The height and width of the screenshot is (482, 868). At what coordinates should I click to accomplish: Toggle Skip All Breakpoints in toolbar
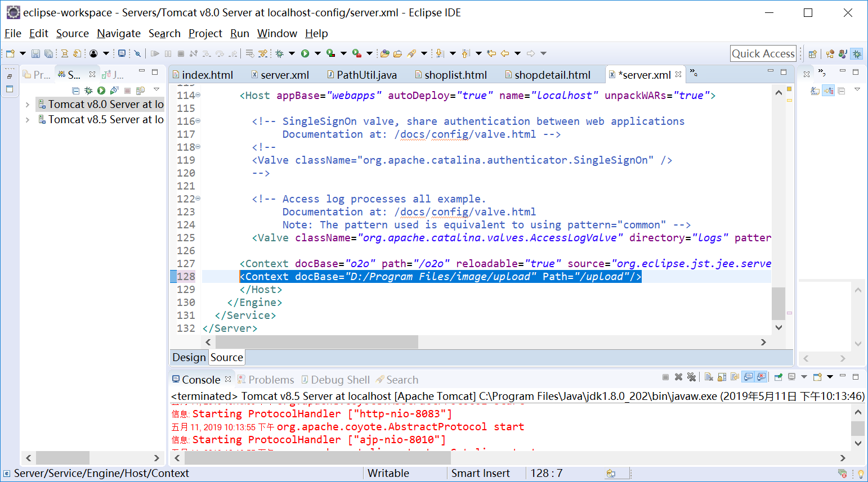[x=137, y=53]
